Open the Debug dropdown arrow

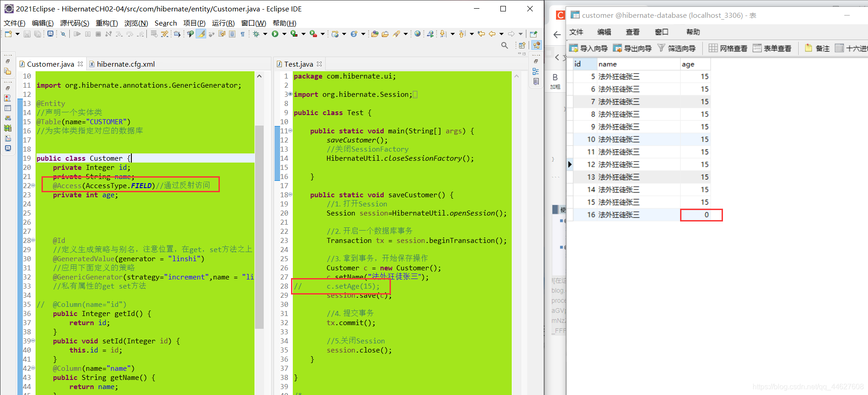[x=265, y=34]
